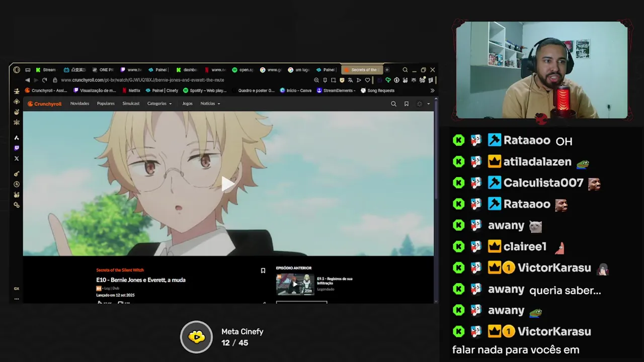644x362 pixels.
Task: Open the Populares page
Action: pyautogui.click(x=106, y=104)
